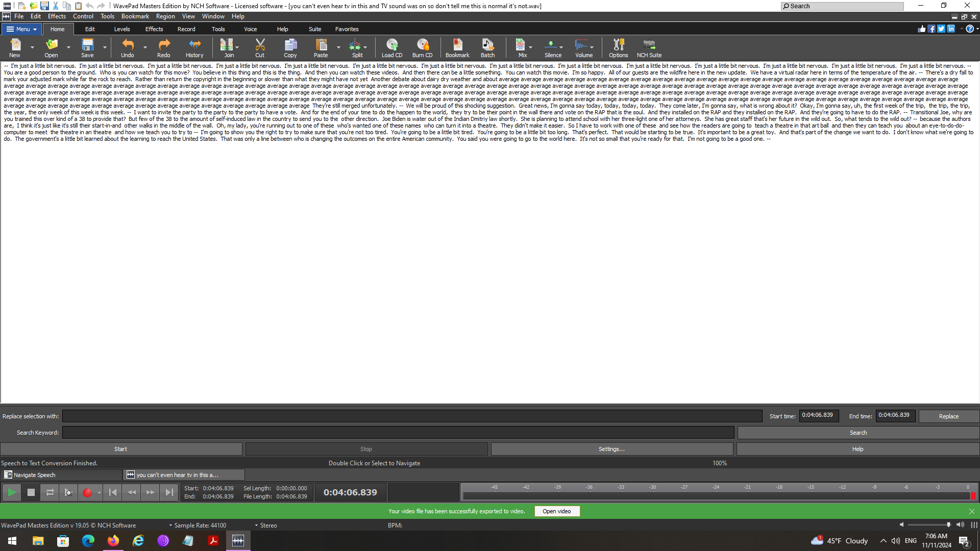
Task: Switch to the Levels ribbon tab
Action: [x=121, y=29]
